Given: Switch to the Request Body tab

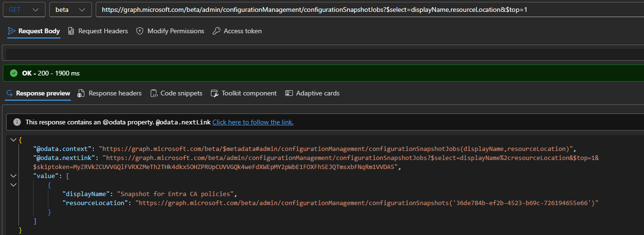Looking at the screenshot, I should (34, 31).
